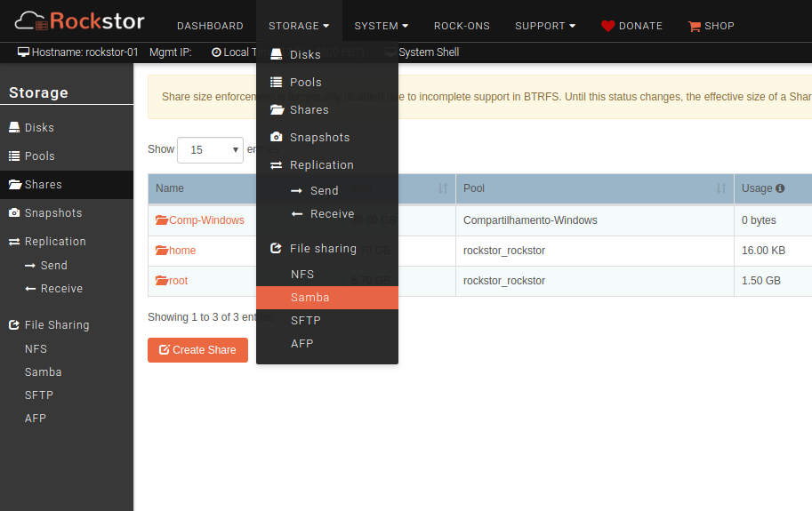
Task: Click the Local Time clock icon
Action: tap(216, 52)
